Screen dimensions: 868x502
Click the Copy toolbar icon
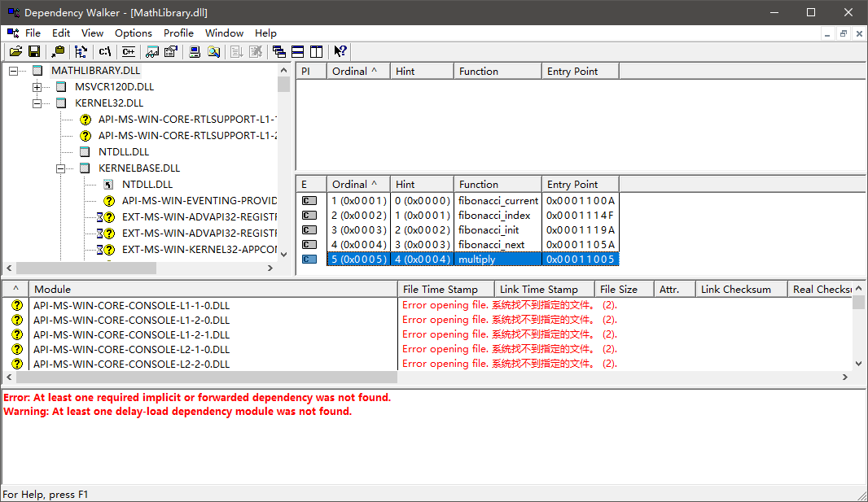(x=59, y=52)
